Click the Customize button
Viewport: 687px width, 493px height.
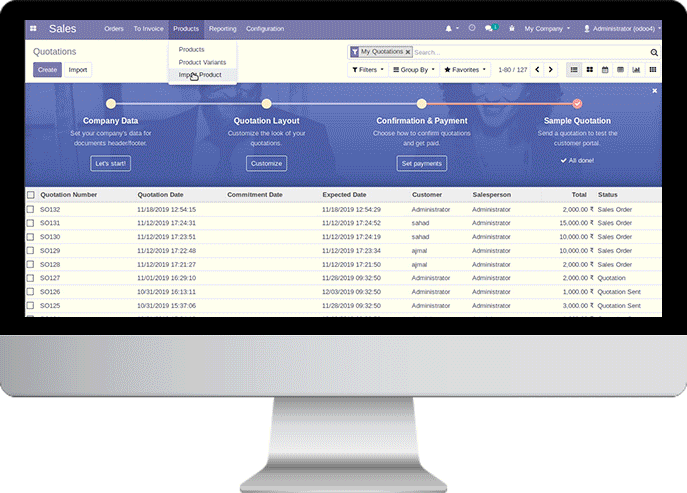(x=266, y=163)
